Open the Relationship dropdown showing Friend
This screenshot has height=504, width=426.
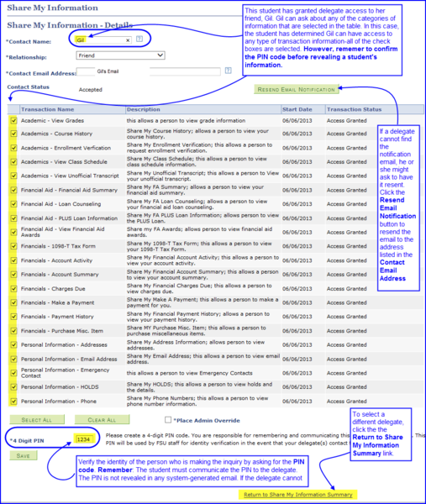[x=120, y=55]
